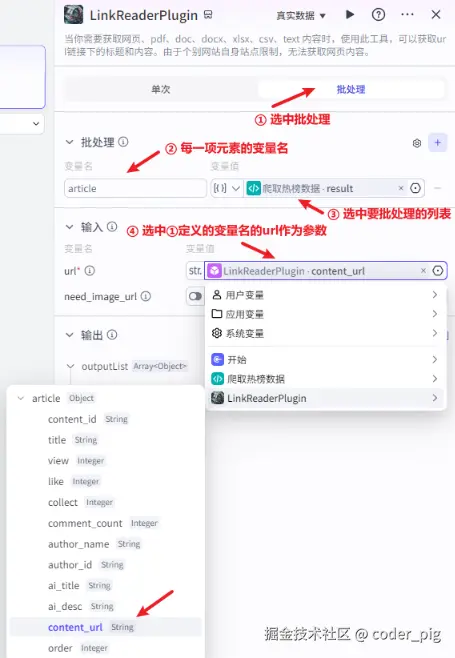
Task: Click the 开始 node icon
Action: coord(217,360)
